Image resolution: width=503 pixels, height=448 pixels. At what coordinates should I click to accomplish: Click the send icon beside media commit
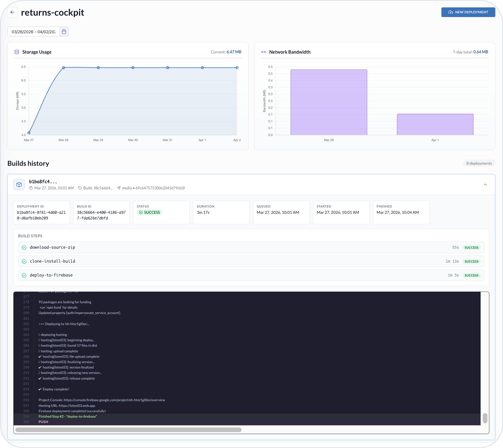[x=119, y=188]
